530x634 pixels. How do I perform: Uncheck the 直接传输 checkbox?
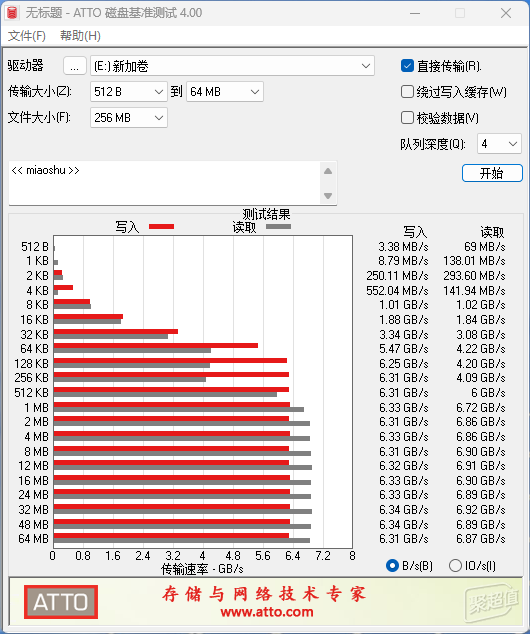point(407,66)
